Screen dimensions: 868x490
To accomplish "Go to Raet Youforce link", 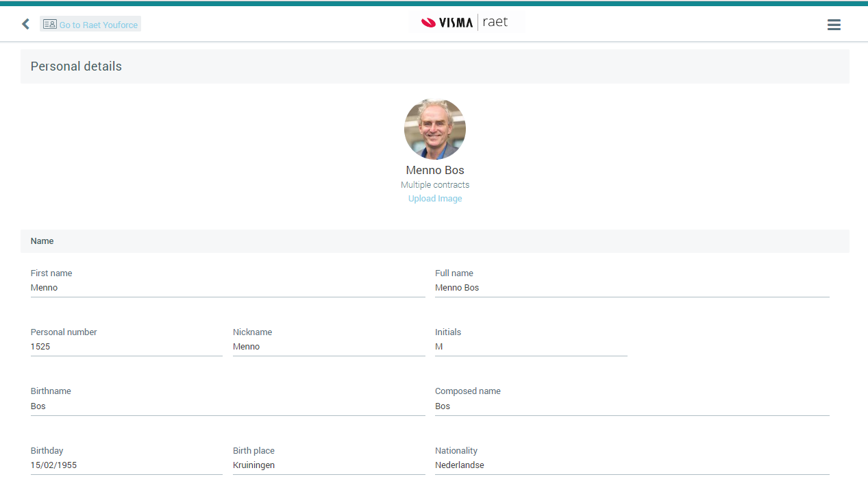I will 98,25.
